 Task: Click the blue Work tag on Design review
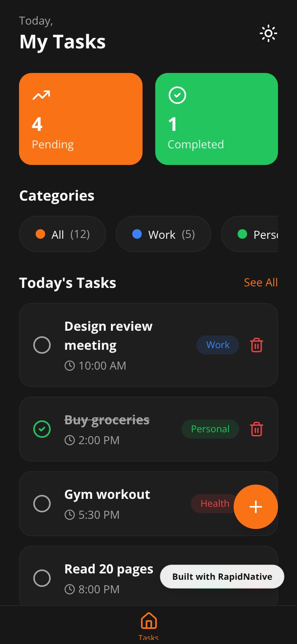pos(218,345)
